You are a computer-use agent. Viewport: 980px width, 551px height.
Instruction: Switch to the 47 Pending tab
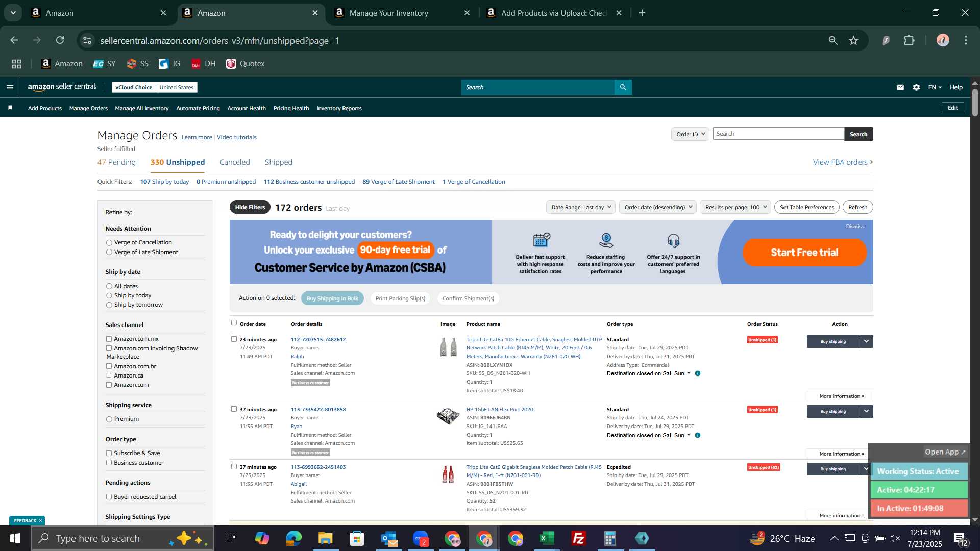116,162
